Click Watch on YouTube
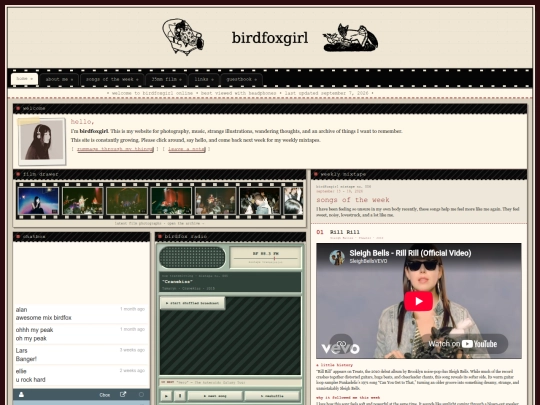The height and width of the screenshot is (405, 540). pos(463,344)
